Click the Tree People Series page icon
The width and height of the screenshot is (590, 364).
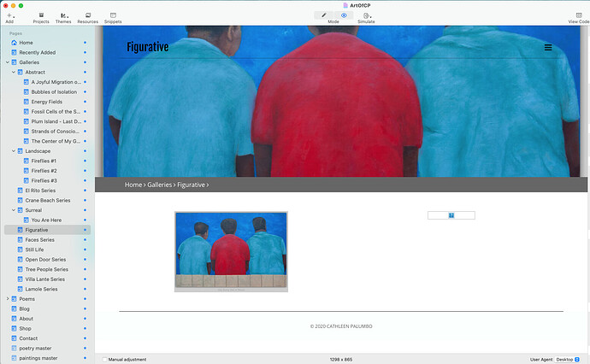coord(20,269)
